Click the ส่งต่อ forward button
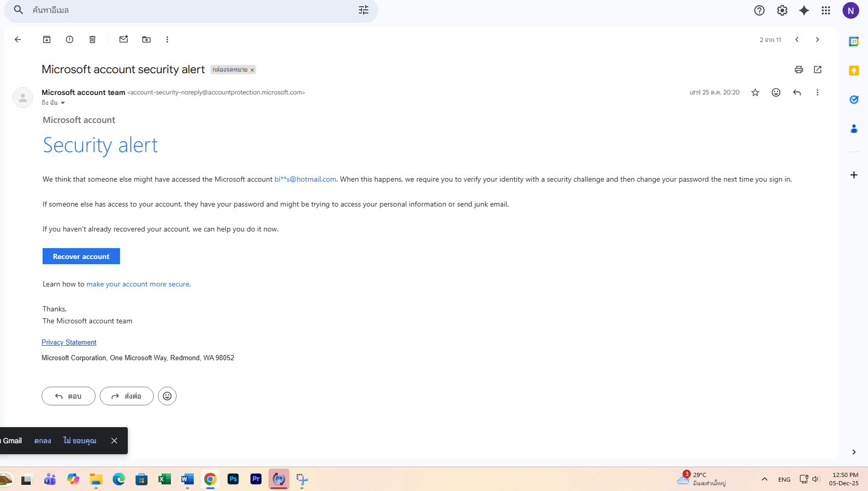Screen dimensions: 868x491 (127, 396)
